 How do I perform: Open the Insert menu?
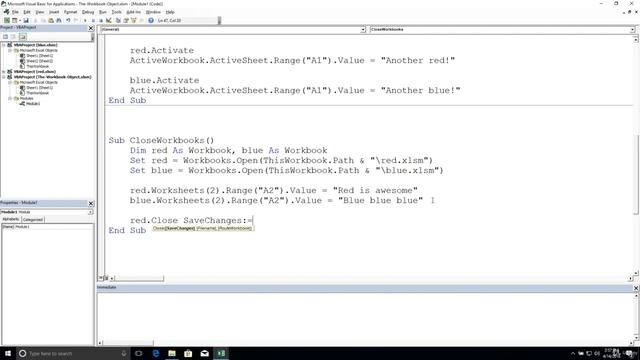tap(54, 12)
